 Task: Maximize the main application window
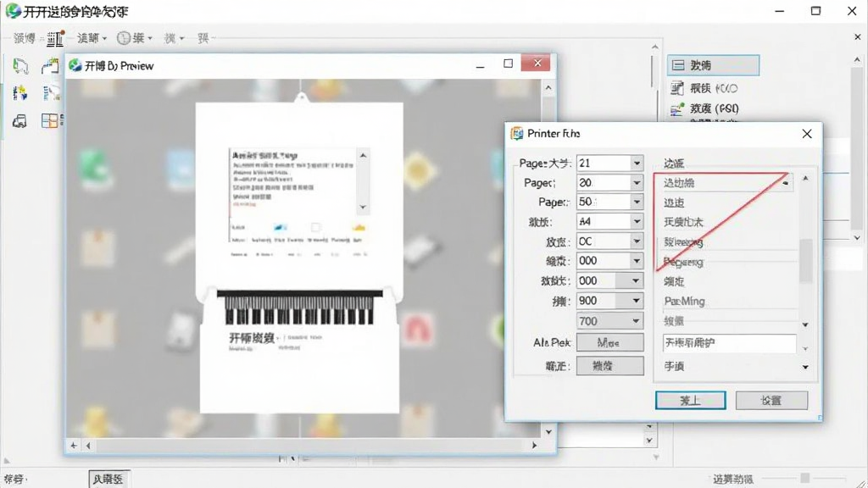tap(815, 10)
